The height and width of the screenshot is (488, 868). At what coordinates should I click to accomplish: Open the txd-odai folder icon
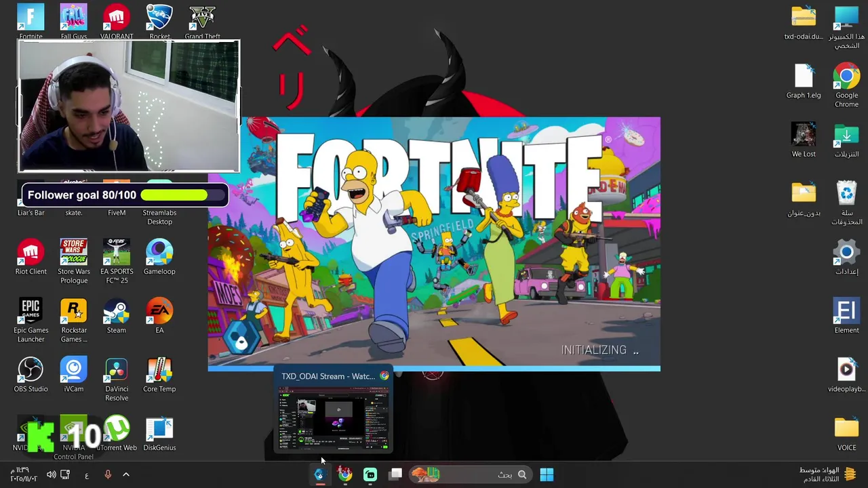pos(804,22)
